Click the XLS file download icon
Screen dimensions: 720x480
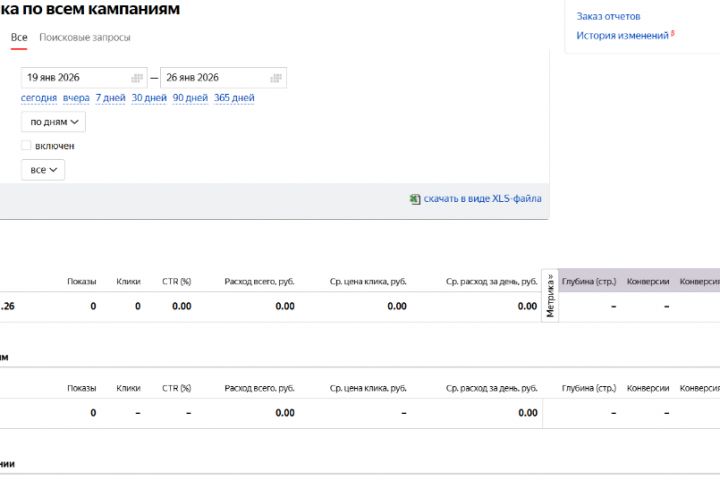(415, 199)
